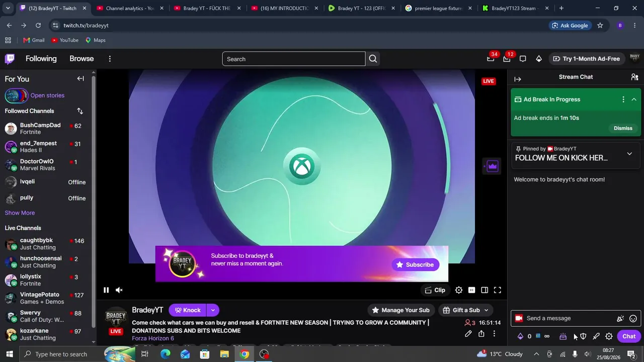This screenshot has width=644, height=362.
Task: Open the stream more-options three-dot menu
Action: 494,334
